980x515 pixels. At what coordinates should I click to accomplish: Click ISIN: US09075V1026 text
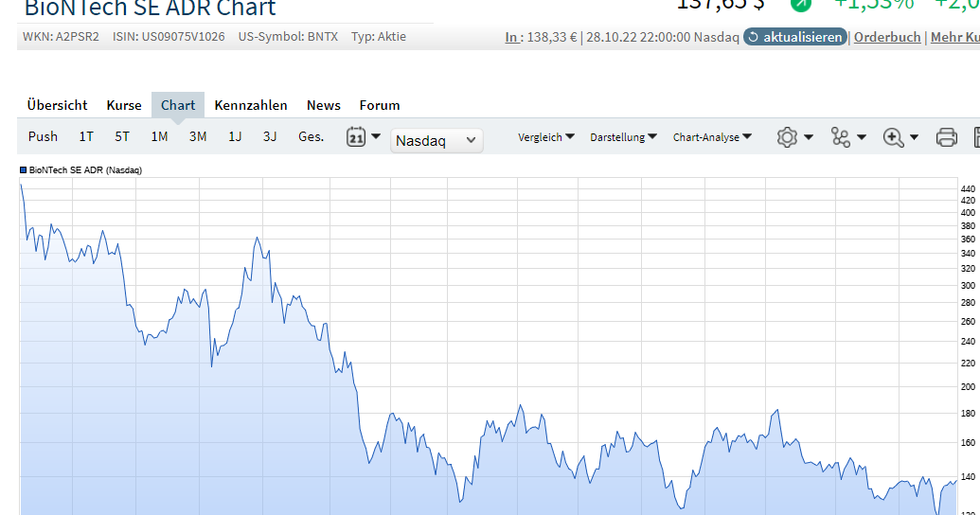[x=169, y=36]
